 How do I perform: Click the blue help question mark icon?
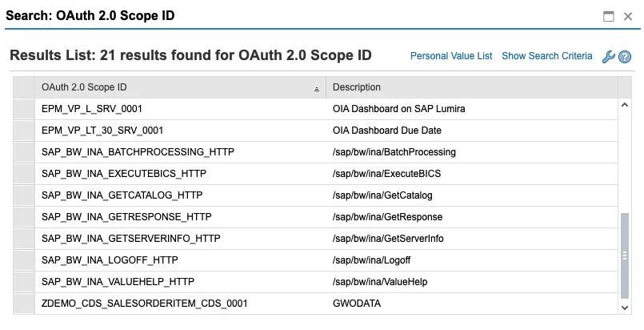point(625,57)
